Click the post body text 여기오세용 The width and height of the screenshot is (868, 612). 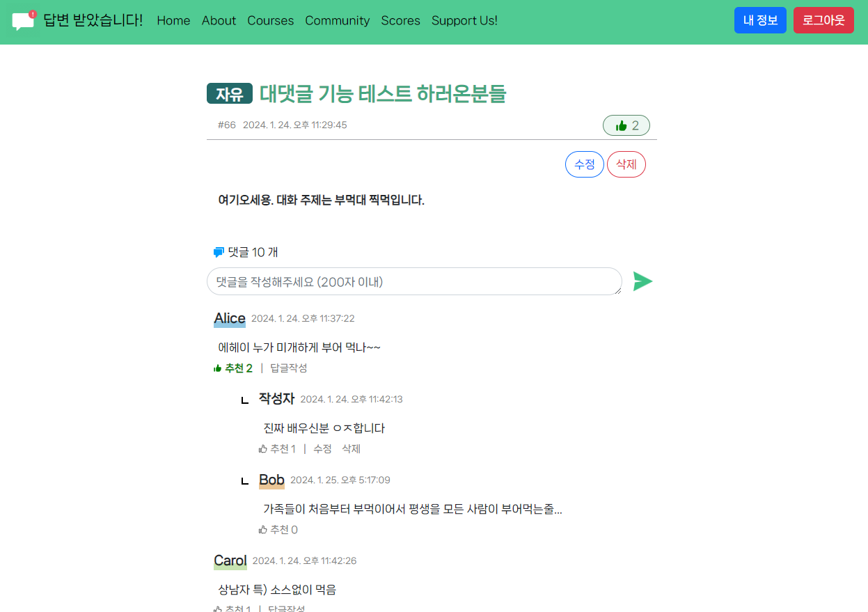coord(246,201)
